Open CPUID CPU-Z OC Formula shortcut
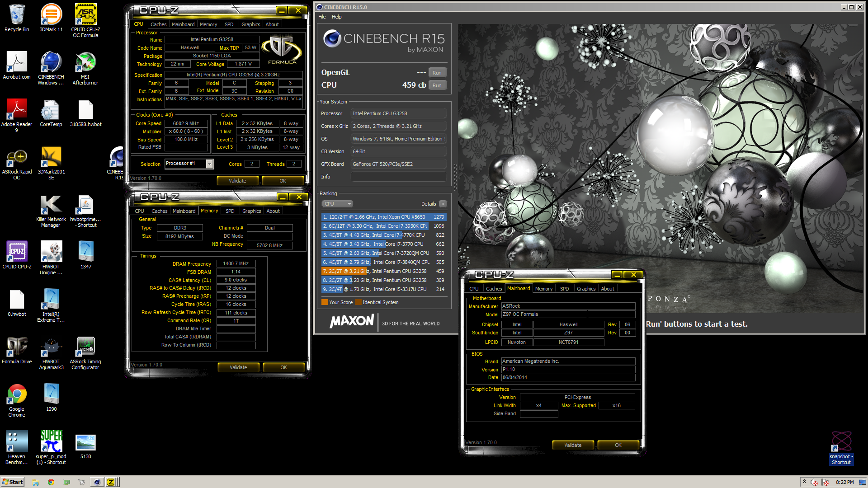This screenshot has height=488, width=868. click(x=85, y=20)
